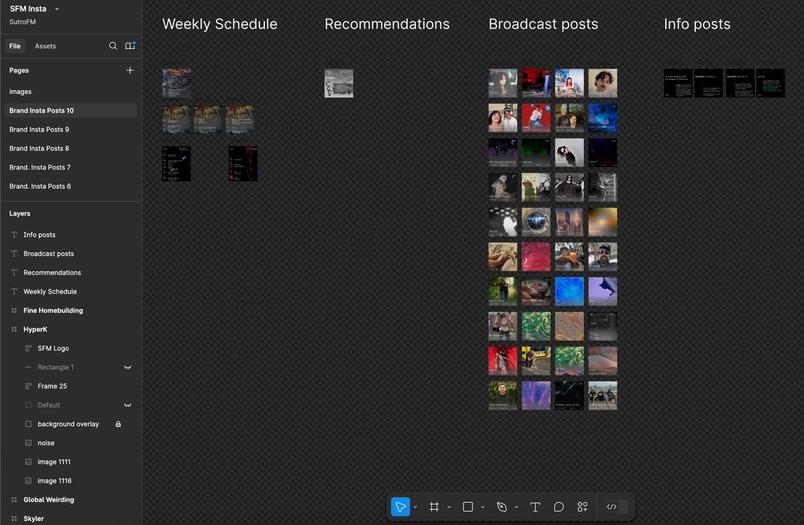Open Brand Insta Posts 8 page
The height and width of the screenshot is (525, 804).
click(x=71, y=149)
